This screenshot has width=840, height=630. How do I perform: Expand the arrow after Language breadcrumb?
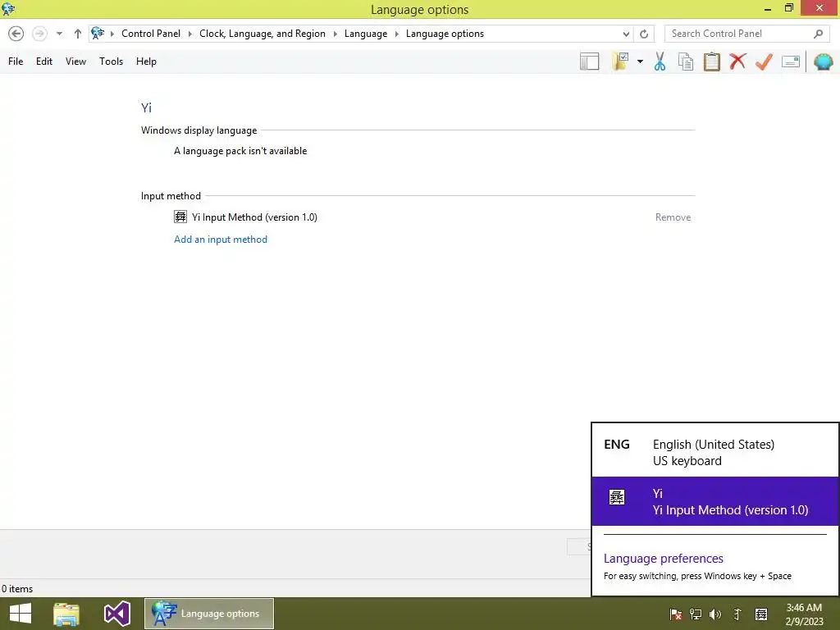click(x=396, y=34)
